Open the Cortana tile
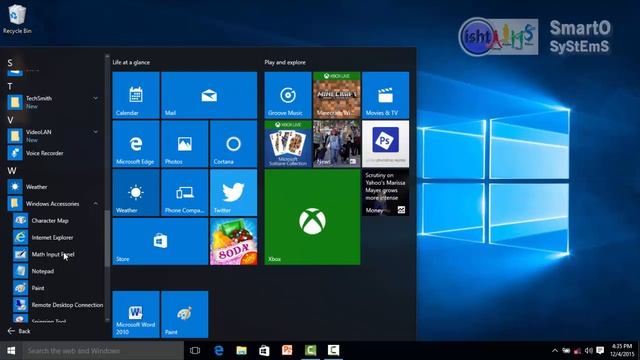 233,144
